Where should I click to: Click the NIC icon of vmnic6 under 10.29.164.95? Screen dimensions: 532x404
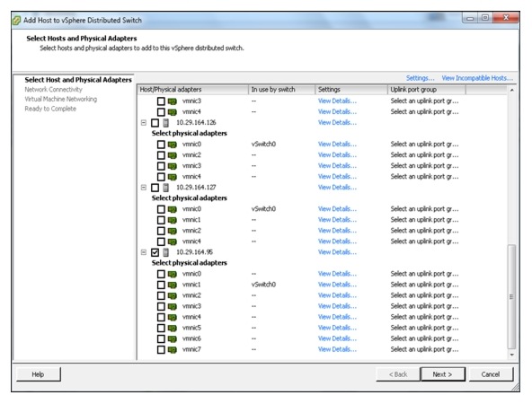tap(173, 339)
